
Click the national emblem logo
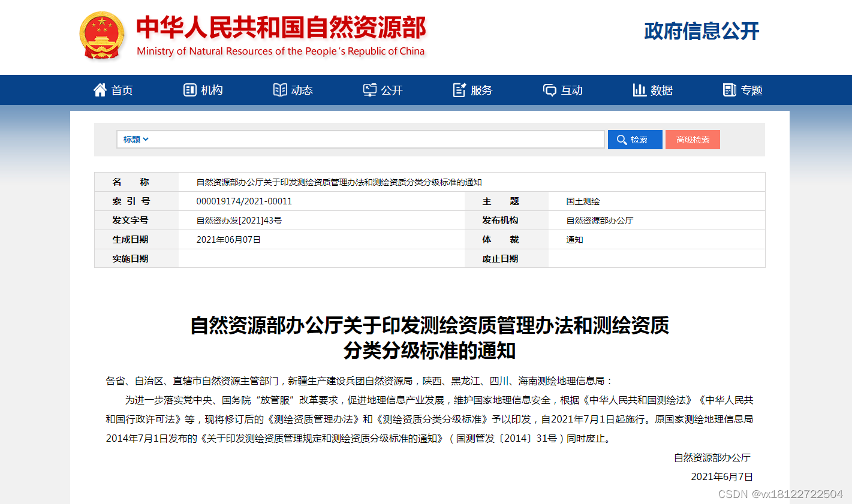click(x=102, y=36)
